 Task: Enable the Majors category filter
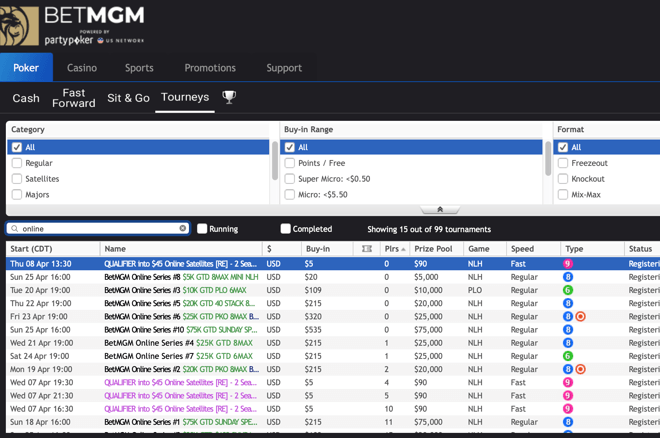point(17,194)
